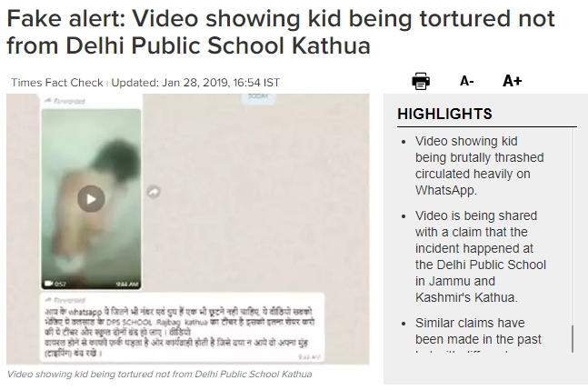Click the highlights panel scrollbar thumb
Image resolution: width=588 pixels, height=390 pixels.
coord(573,339)
